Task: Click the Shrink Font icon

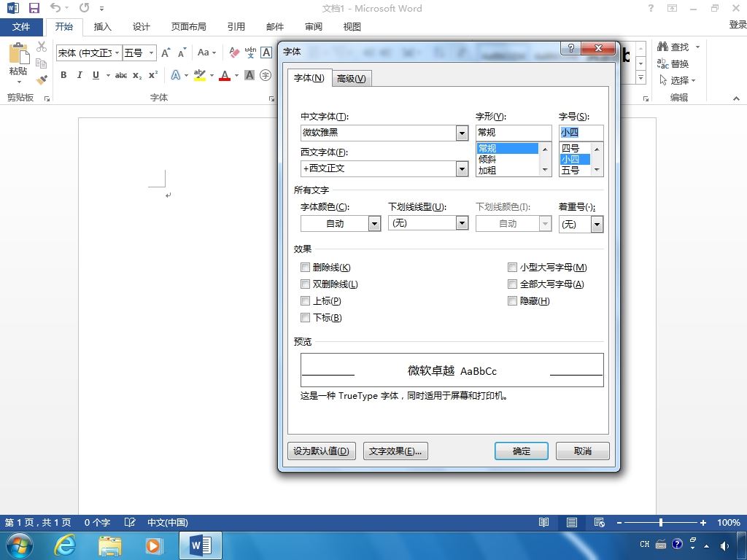Action: tap(182, 52)
